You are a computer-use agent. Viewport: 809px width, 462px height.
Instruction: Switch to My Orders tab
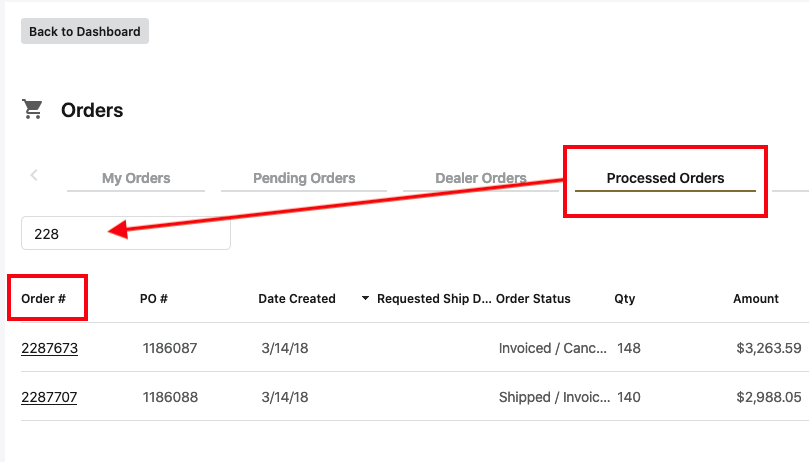pyautogui.click(x=136, y=178)
